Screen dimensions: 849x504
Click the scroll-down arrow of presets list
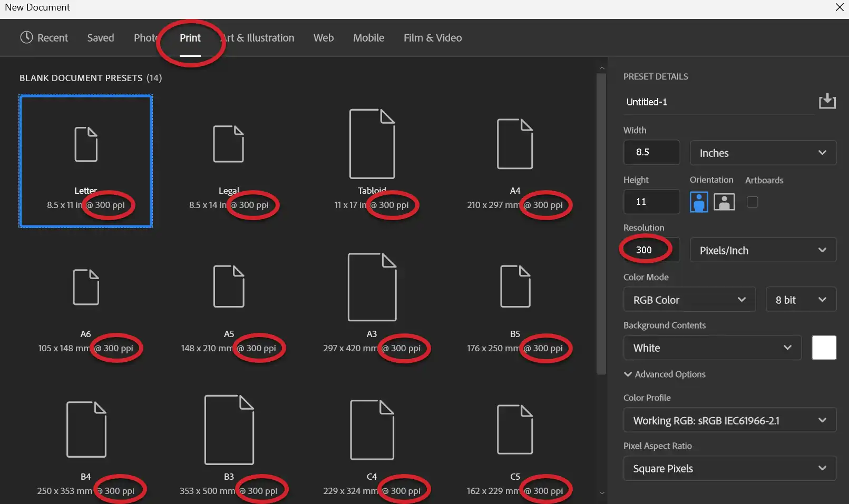[602, 493]
